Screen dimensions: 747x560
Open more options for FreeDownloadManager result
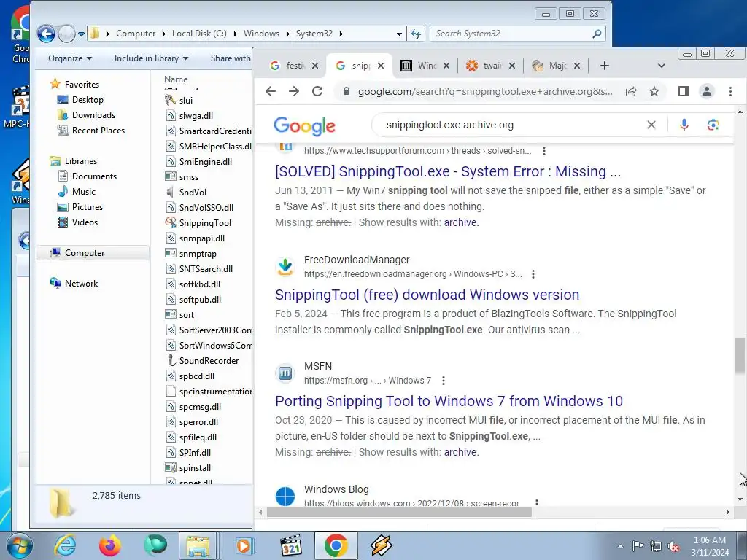(x=533, y=274)
